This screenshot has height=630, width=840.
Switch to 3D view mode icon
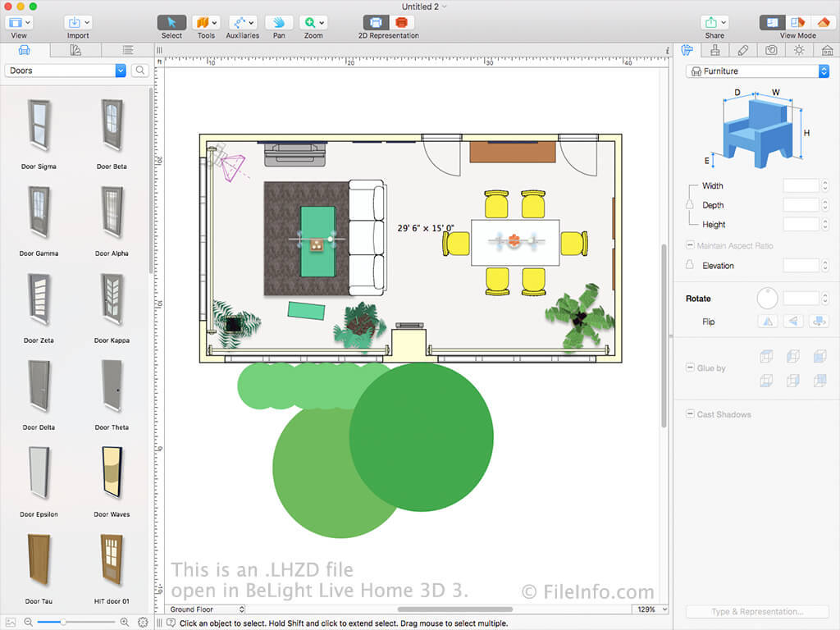point(824,22)
